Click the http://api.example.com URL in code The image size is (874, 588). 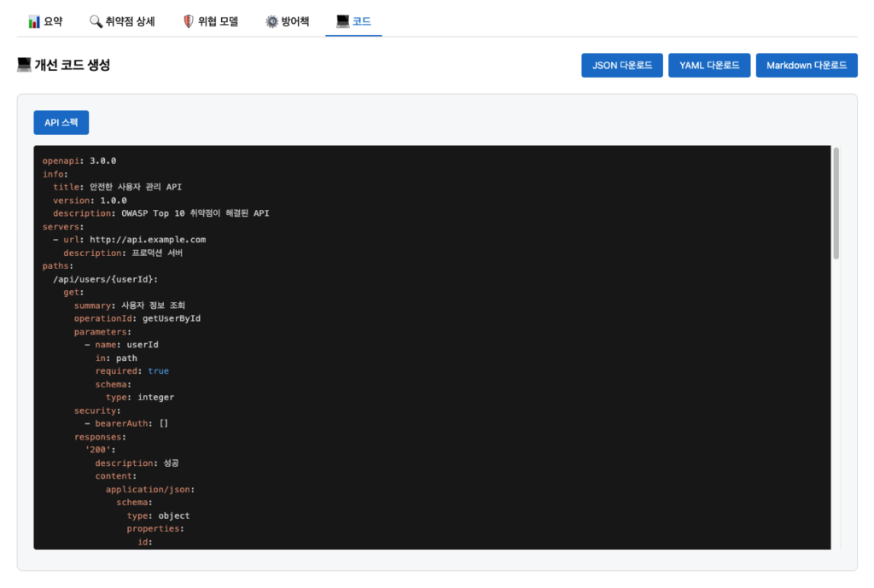[147, 240]
